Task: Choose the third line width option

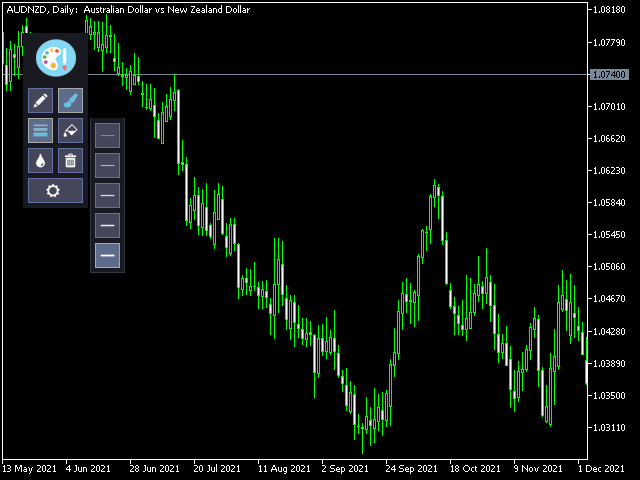Action: [107, 196]
